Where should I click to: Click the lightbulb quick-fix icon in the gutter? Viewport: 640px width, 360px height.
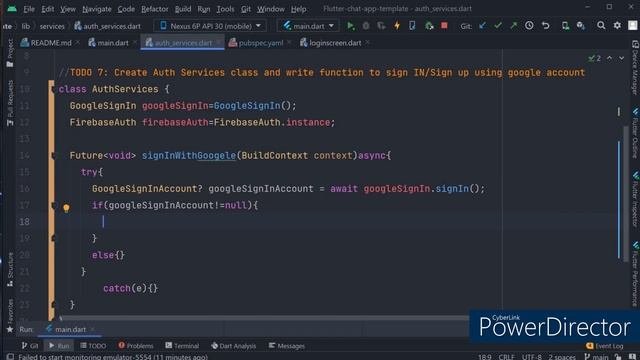[66, 208]
